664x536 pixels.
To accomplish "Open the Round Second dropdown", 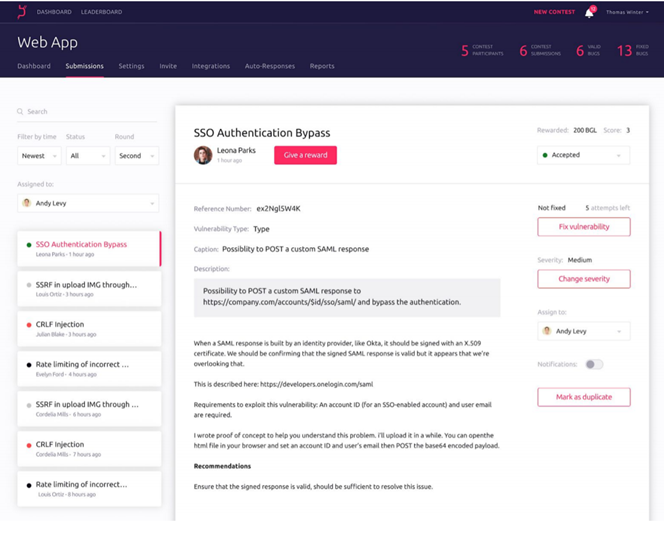I will [x=137, y=156].
